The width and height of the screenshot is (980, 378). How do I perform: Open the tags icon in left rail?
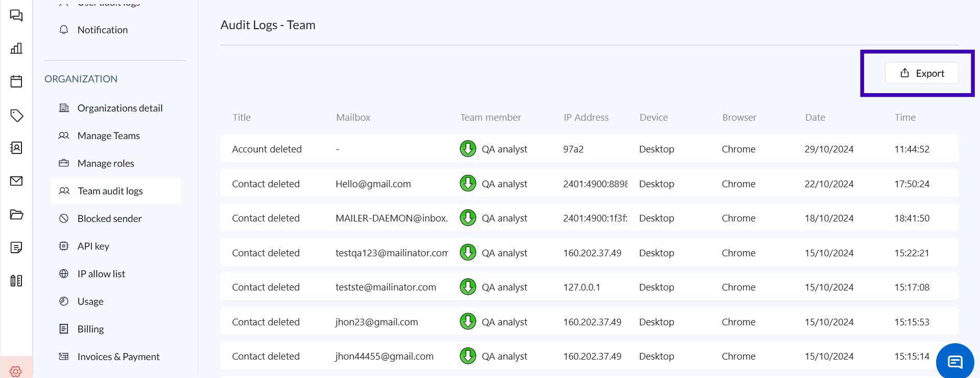tap(16, 116)
